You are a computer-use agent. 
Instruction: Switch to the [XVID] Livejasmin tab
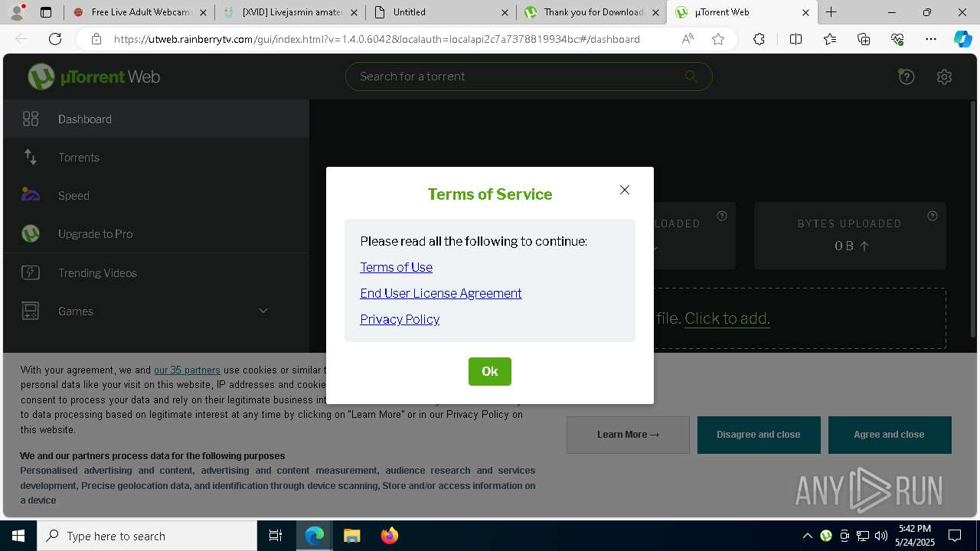[x=291, y=12]
